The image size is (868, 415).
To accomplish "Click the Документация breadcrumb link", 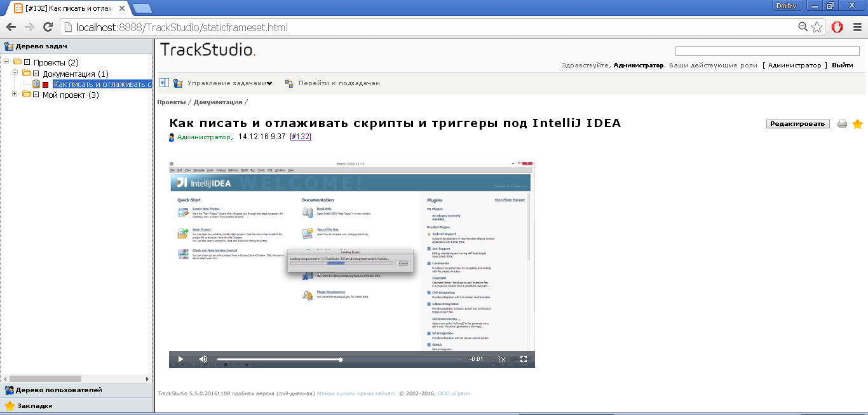I will point(218,102).
